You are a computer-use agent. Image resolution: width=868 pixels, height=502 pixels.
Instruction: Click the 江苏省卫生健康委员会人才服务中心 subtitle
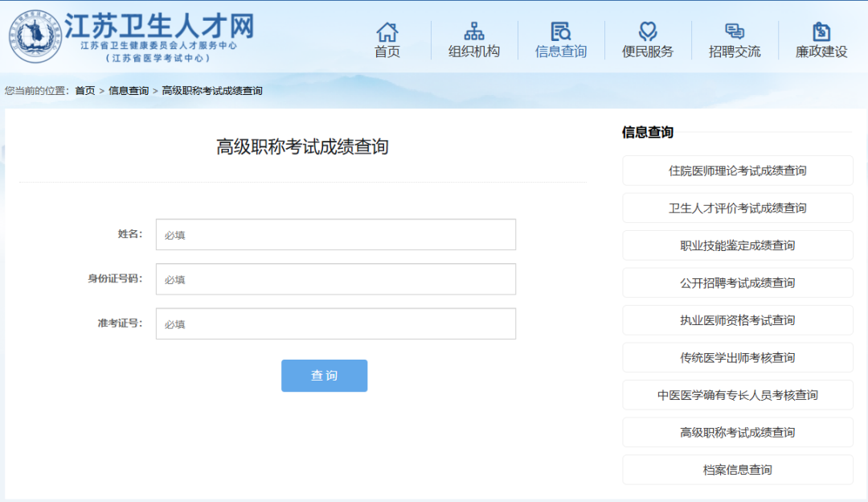click(159, 45)
